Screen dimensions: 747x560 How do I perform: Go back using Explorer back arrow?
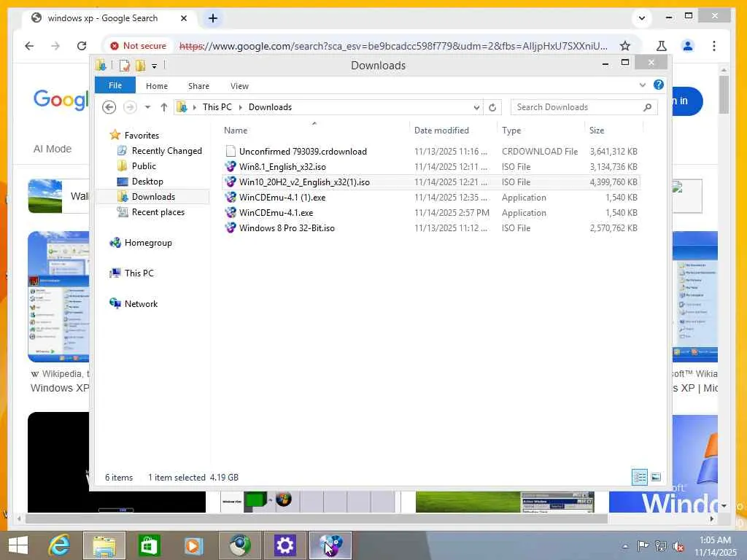point(109,107)
